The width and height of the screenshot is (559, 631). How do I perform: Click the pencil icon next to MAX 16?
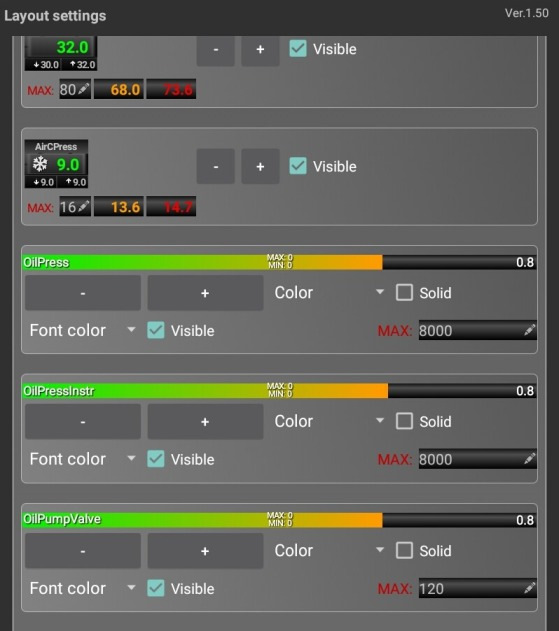(84, 206)
